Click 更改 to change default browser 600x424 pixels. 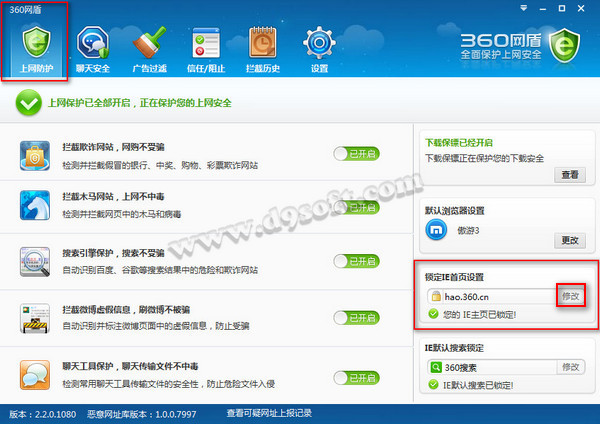570,240
